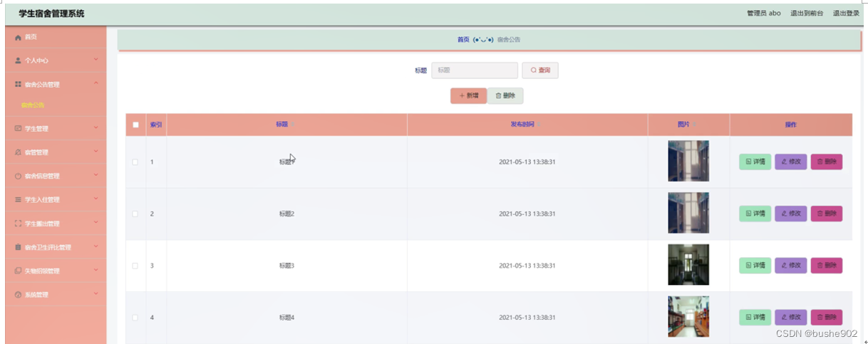Focus the 标题 search input field

click(x=475, y=71)
